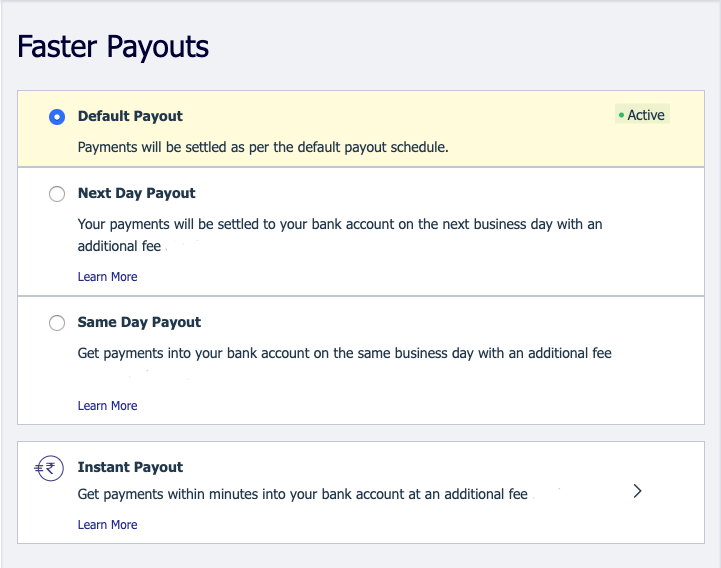Click the same business day payment description

(344, 353)
